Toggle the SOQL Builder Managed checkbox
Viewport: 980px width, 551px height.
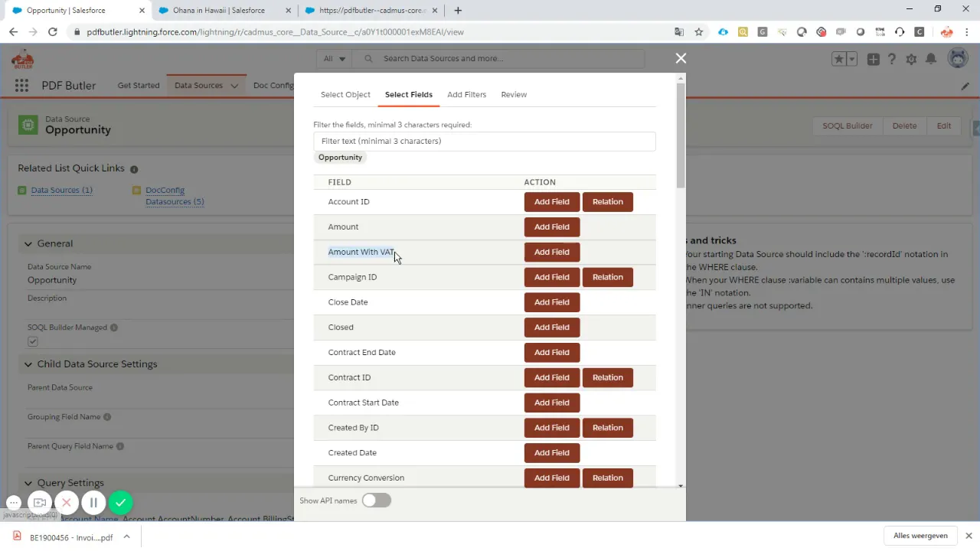pyautogui.click(x=32, y=341)
